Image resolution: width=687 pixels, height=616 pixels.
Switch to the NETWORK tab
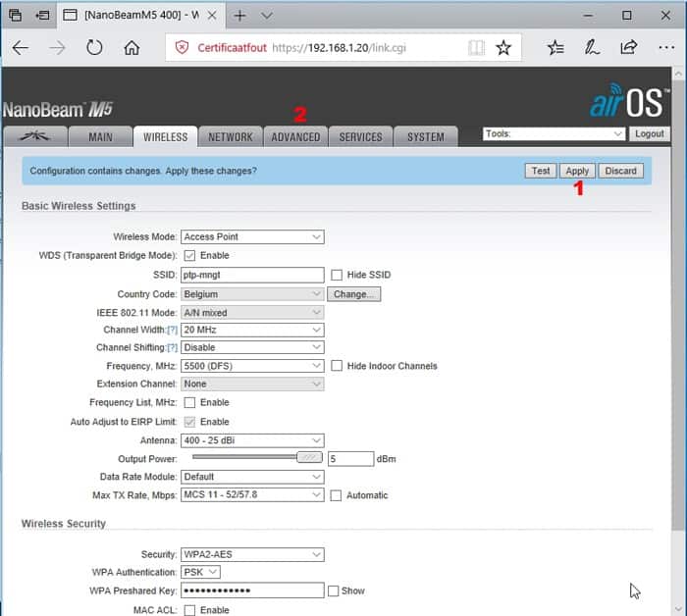[231, 136]
